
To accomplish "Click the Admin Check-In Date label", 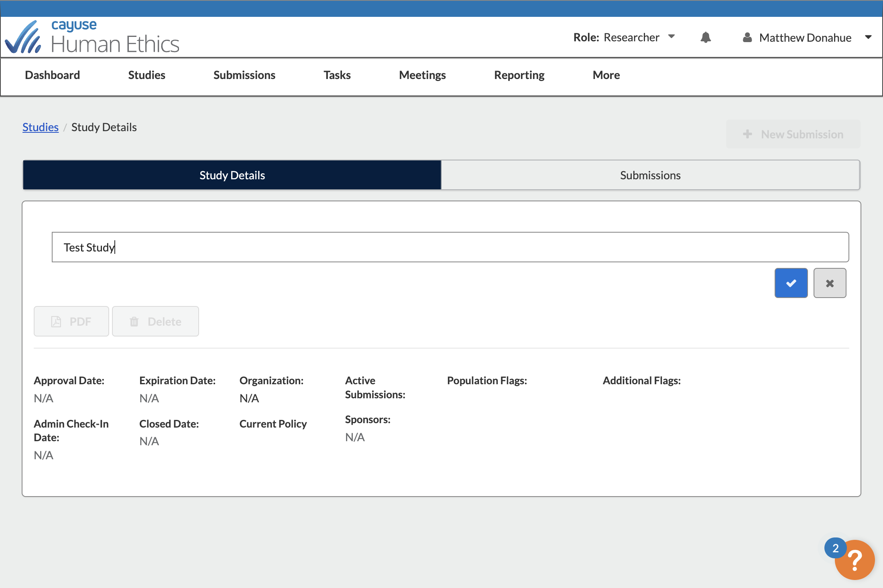I will click(x=71, y=430).
